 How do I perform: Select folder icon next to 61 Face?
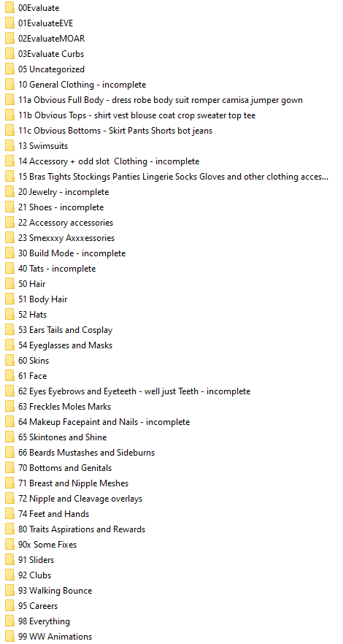click(x=9, y=376)
